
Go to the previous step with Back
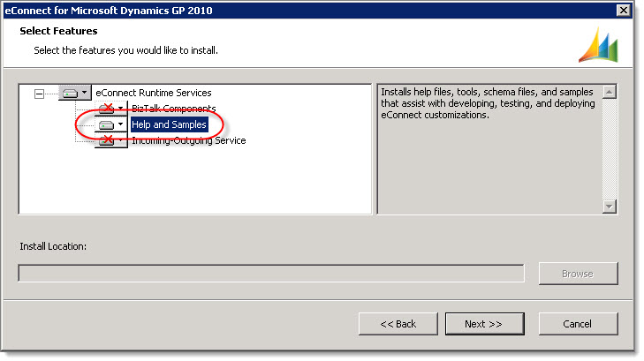pyautogui.click(x=398, y=324)
